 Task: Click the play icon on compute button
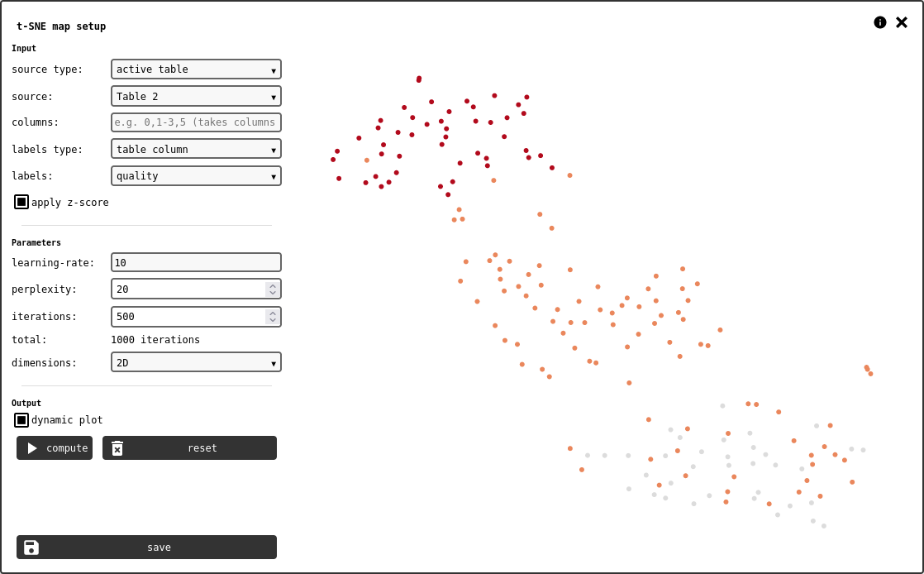(32, 448)
